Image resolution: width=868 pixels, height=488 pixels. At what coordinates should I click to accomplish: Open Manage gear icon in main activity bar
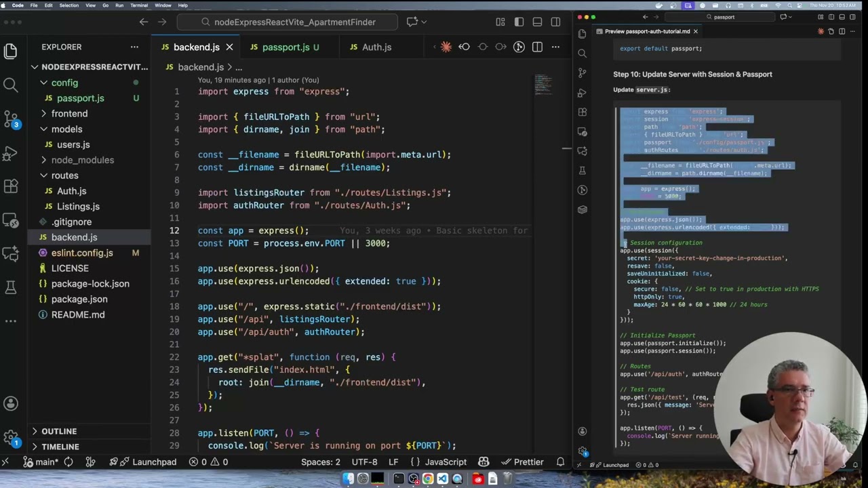10,437
